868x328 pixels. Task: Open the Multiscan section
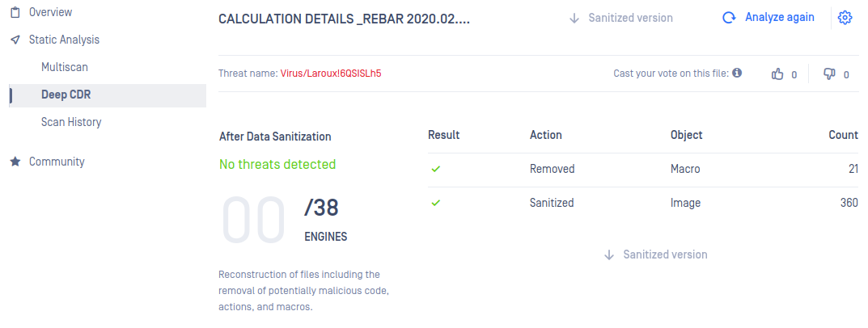(x=65, y=68)
